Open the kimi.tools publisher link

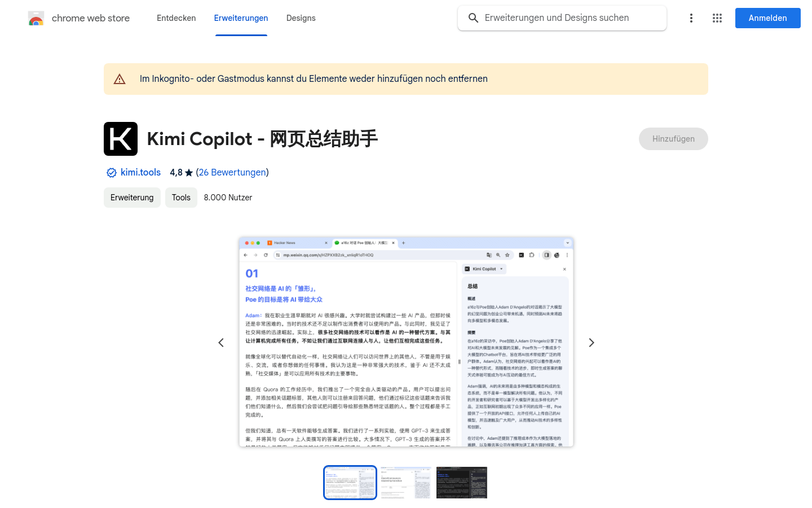(x=140, y=173)
